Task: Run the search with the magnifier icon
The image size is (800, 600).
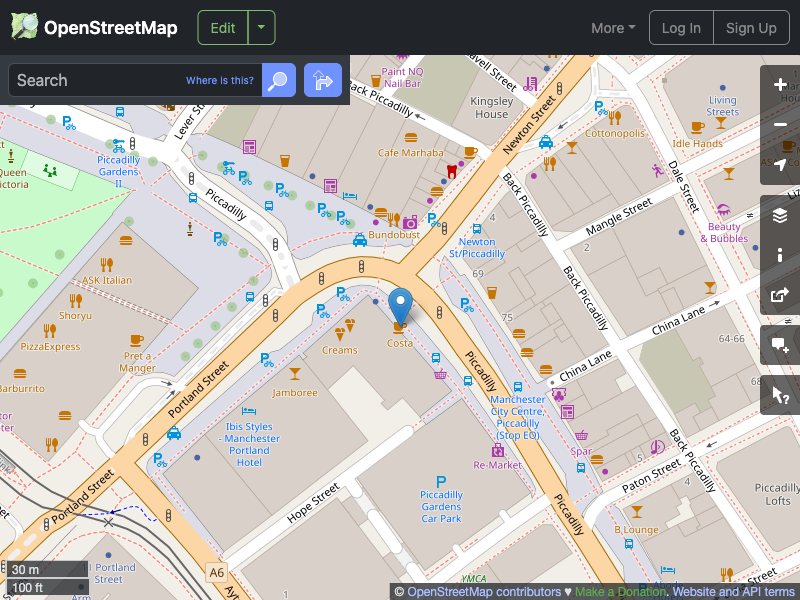Action: [278, 80]
